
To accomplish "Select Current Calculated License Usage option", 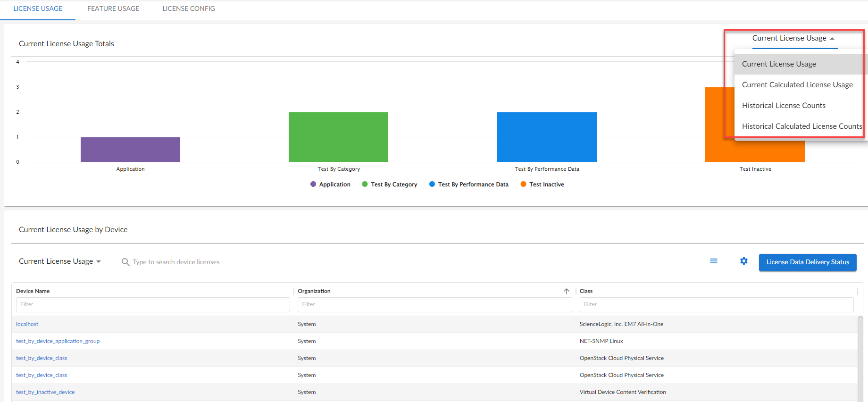I will pos(797,85).
